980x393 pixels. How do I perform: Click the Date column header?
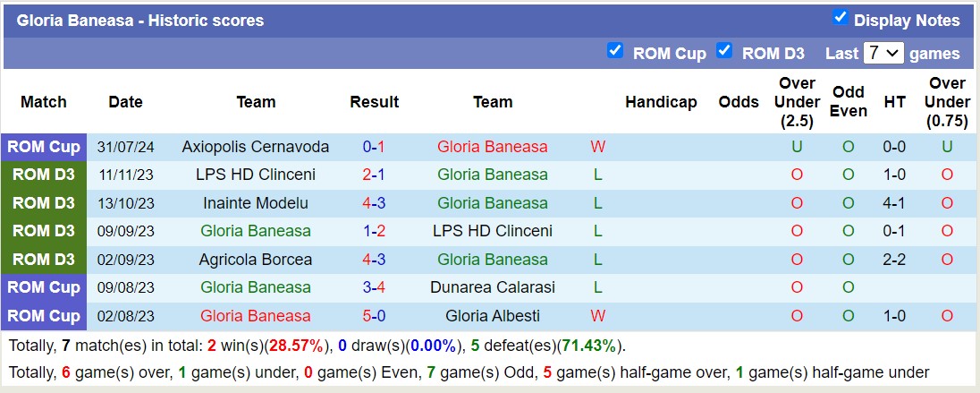pyautogui.click(x=125, y=102)
